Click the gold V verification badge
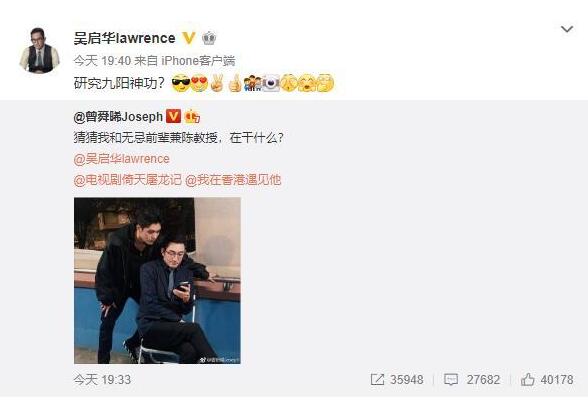This screenshot has height=401, width=588. tap(188, 38)
